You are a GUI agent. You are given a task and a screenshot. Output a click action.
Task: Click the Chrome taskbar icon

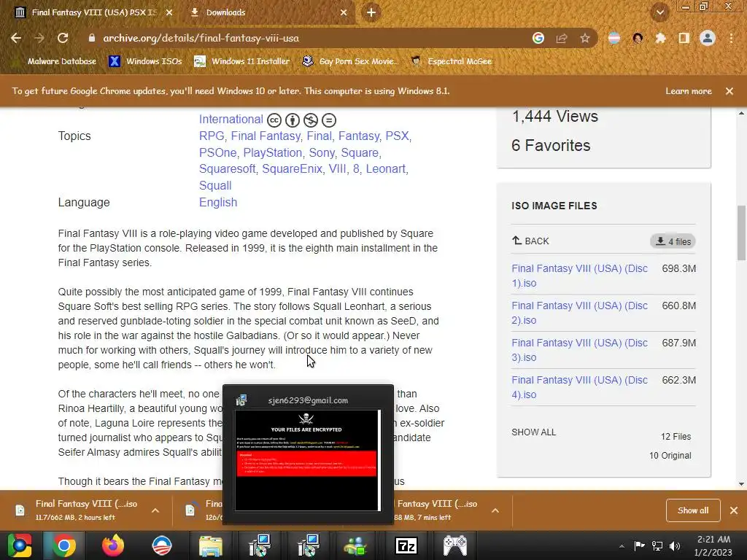[x=64, y=545]
